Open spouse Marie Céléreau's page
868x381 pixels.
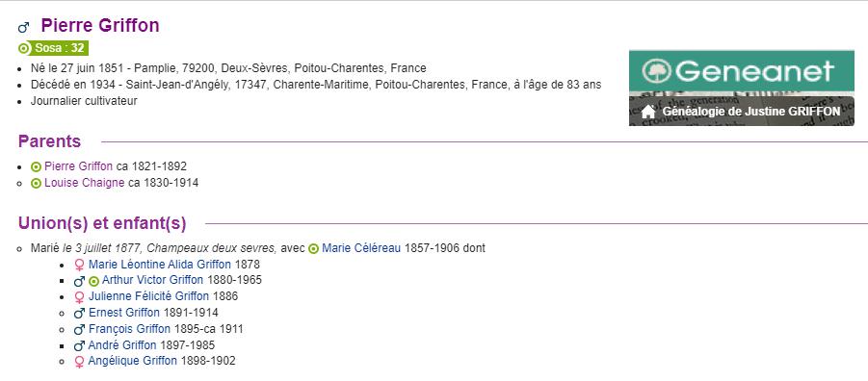click(x=361, y=248)
